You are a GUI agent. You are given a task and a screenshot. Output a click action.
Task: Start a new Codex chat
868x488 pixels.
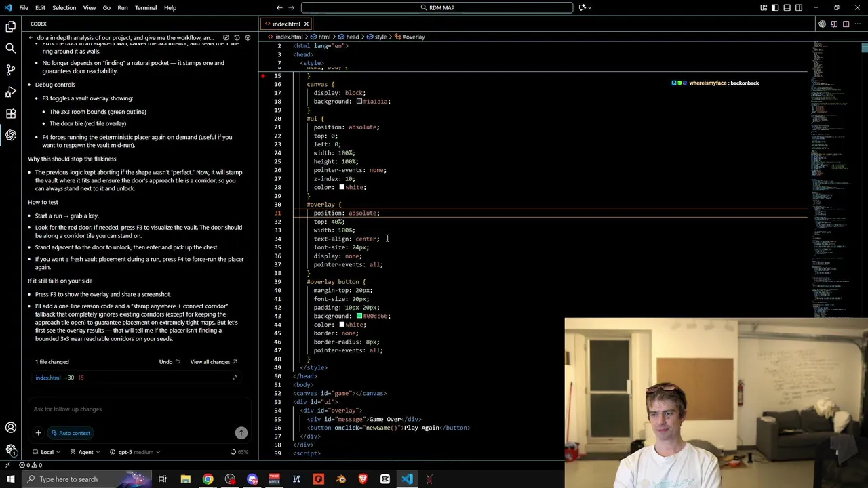(226, 37)
